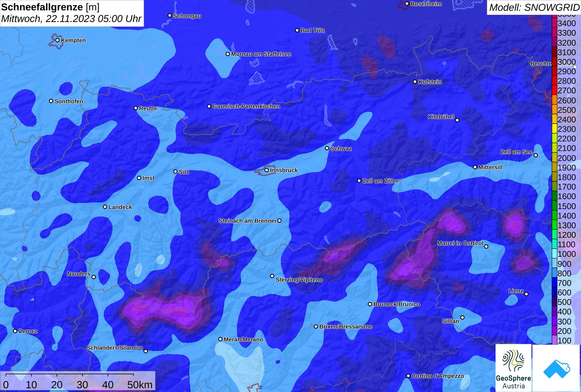The image size is (581, 392).
Task: Select the legend color swatch for 2700
Action: (x=554, y=90)
